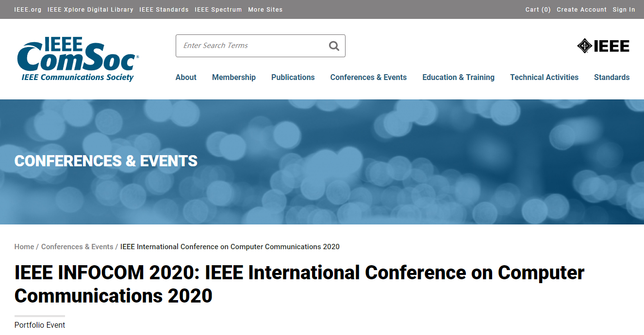Visit the IEEE Standards top link
Image resolution: width=644 pixels, height=335 pixels.
(x=164, y=10)
